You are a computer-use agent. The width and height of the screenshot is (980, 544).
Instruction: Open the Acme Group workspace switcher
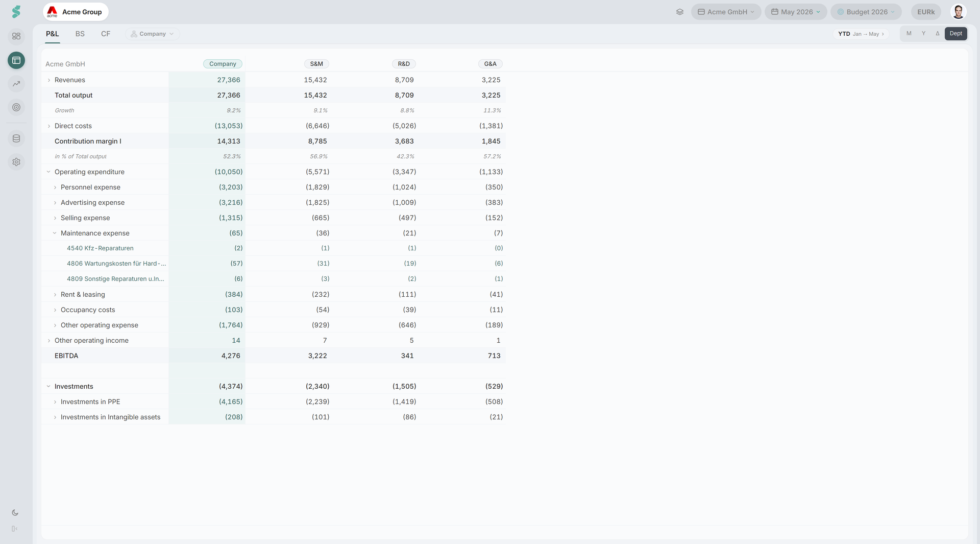[76, 12]
